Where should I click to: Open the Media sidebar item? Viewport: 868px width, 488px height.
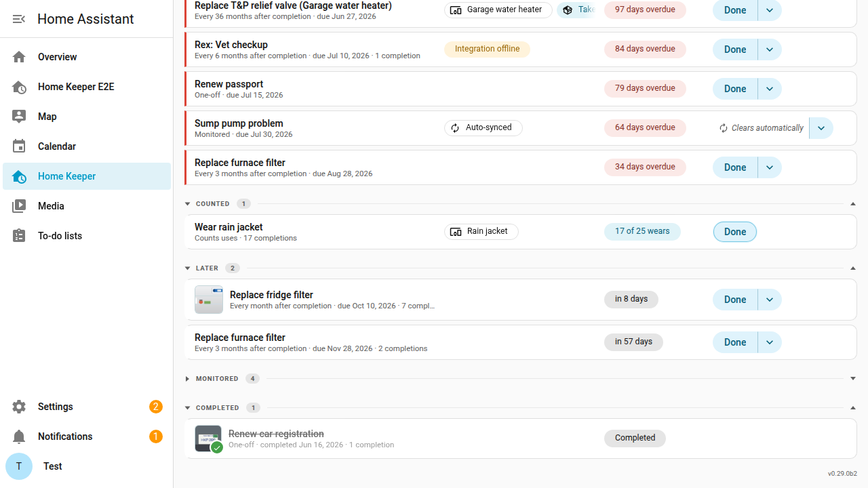click(87, 206)
